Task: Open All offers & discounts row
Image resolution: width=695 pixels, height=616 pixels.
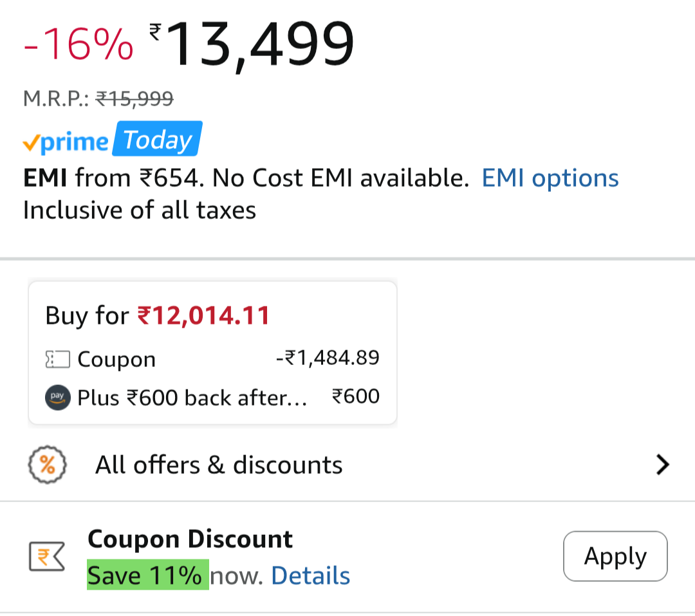Action: pyautogui.click(x=219, y=465)
